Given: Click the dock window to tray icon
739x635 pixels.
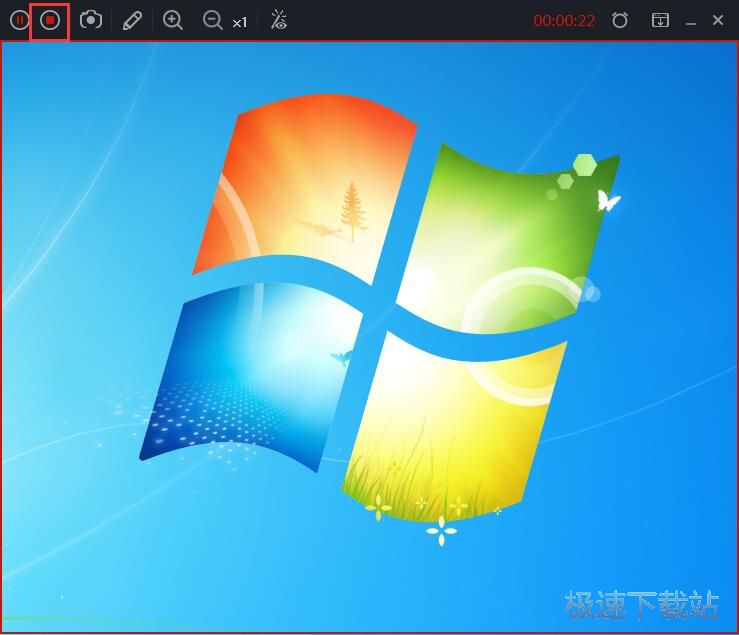Looking at the screenshot, I should [x=660, y=20].
